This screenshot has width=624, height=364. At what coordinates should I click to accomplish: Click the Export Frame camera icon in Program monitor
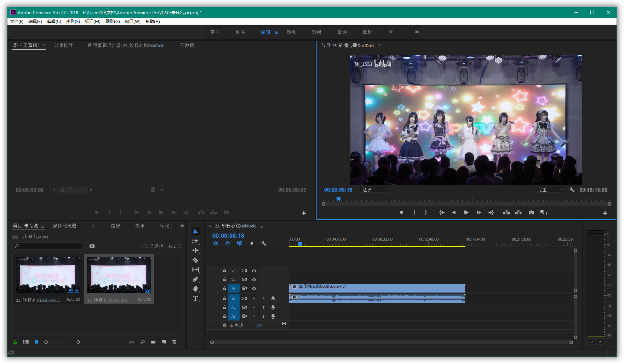[x=531, y=213]
